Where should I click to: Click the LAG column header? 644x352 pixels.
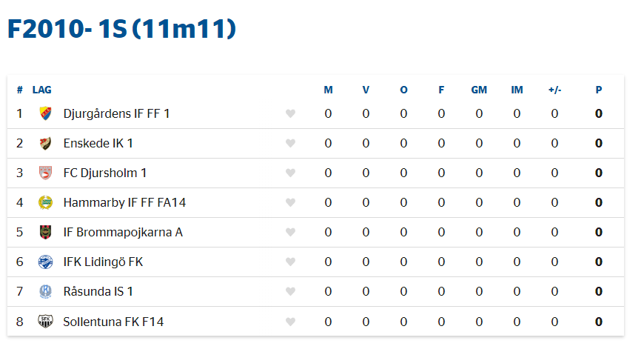[41, 90]
